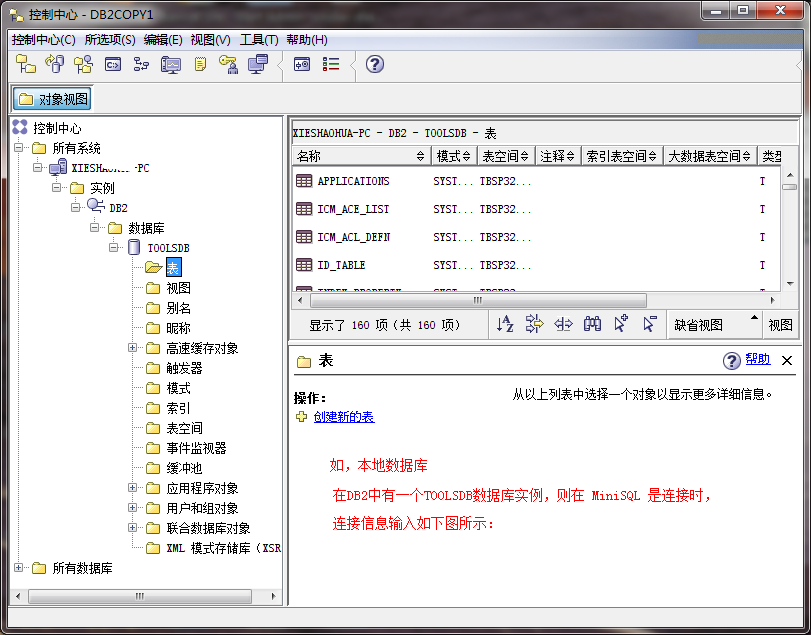Expand the 联合数据库对象 node

click(133, 528)
